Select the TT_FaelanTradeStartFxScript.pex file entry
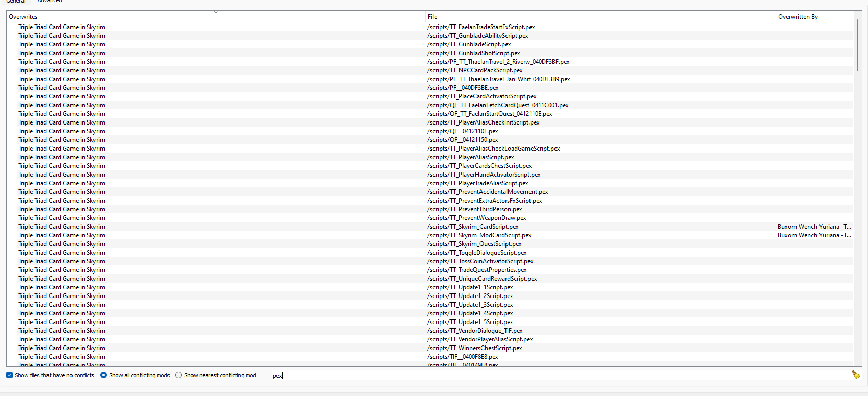 (481, 27)
